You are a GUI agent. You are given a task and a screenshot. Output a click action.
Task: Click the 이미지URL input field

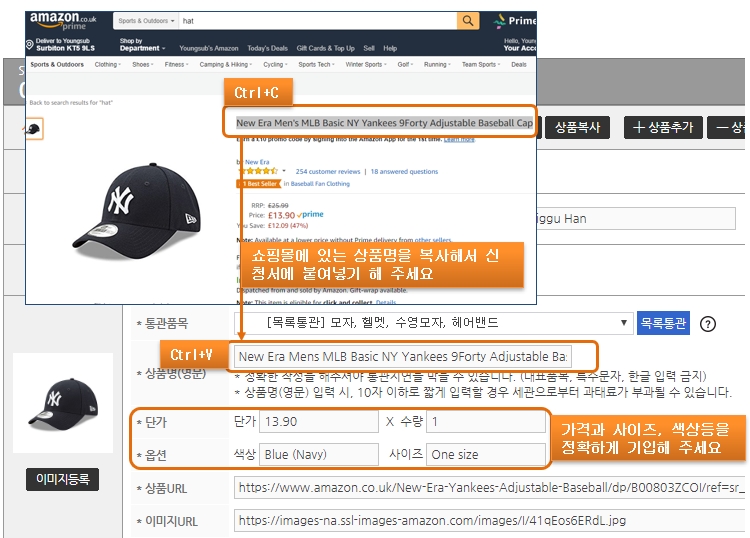pos(490,520)
